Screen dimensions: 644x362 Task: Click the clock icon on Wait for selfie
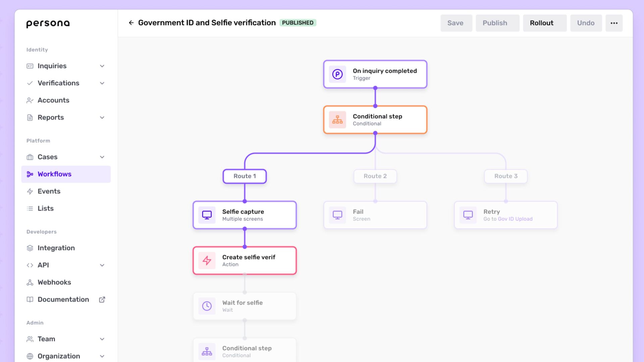(x=207, y=306)
